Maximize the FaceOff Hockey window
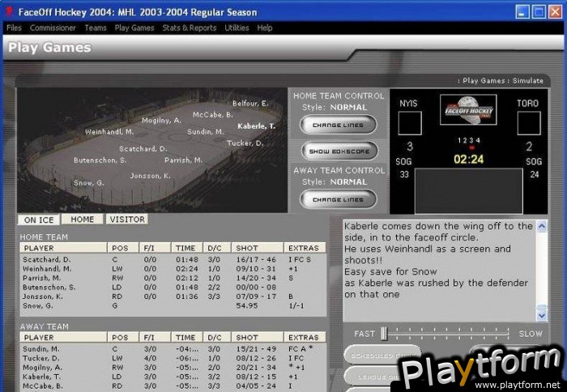The image size is (567, 392). [539, 12]
